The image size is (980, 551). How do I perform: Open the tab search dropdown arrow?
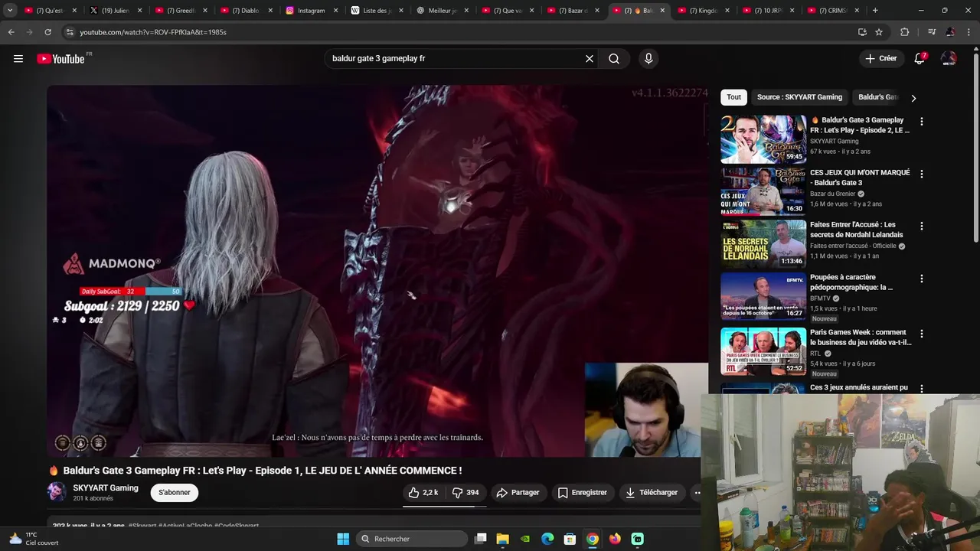tap(10, 11)
